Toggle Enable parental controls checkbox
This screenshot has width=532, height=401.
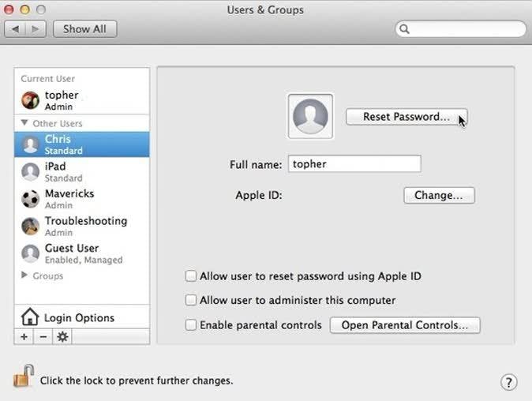coord(190,324)
